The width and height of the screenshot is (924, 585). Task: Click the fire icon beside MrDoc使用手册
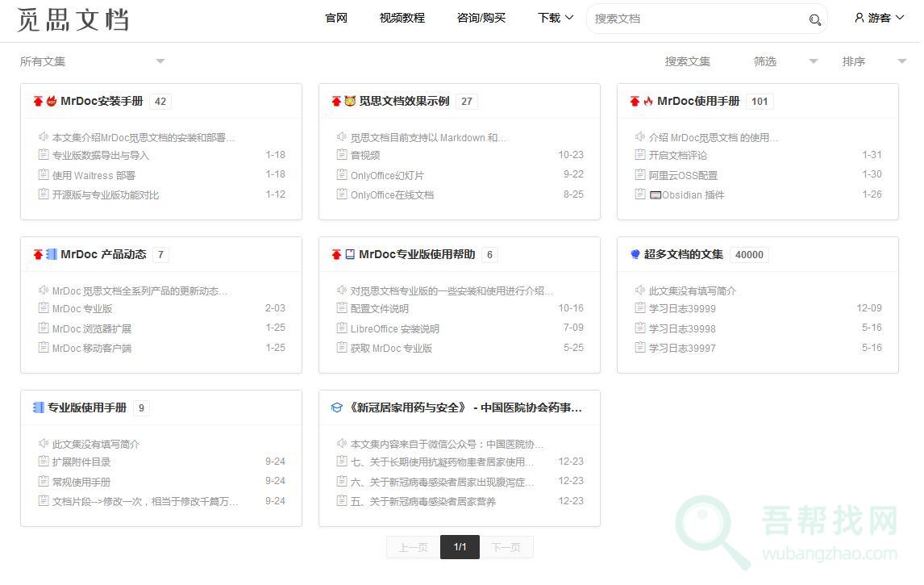click(648, 102)
